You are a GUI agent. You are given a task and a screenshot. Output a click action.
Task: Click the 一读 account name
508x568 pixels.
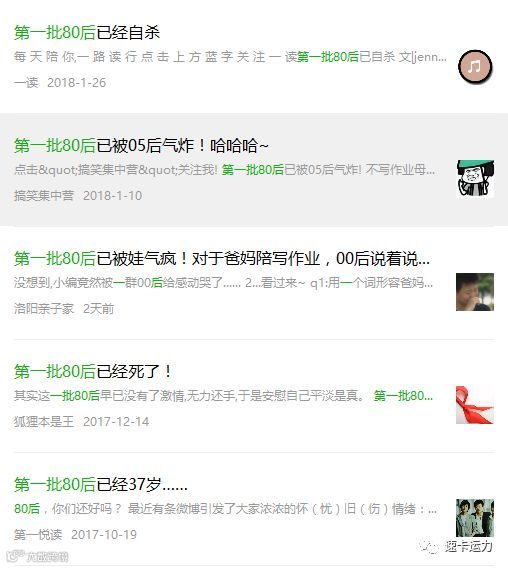26,83
